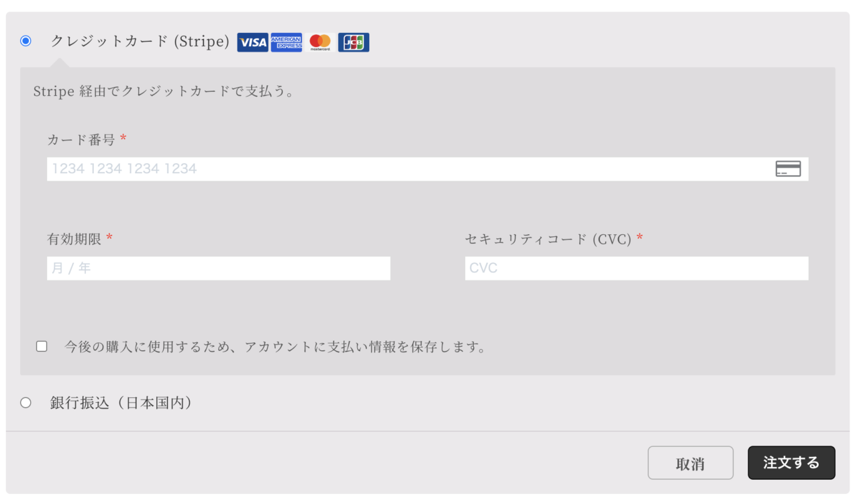
Task: Click the American Express card logo
Action: point(287,42)
